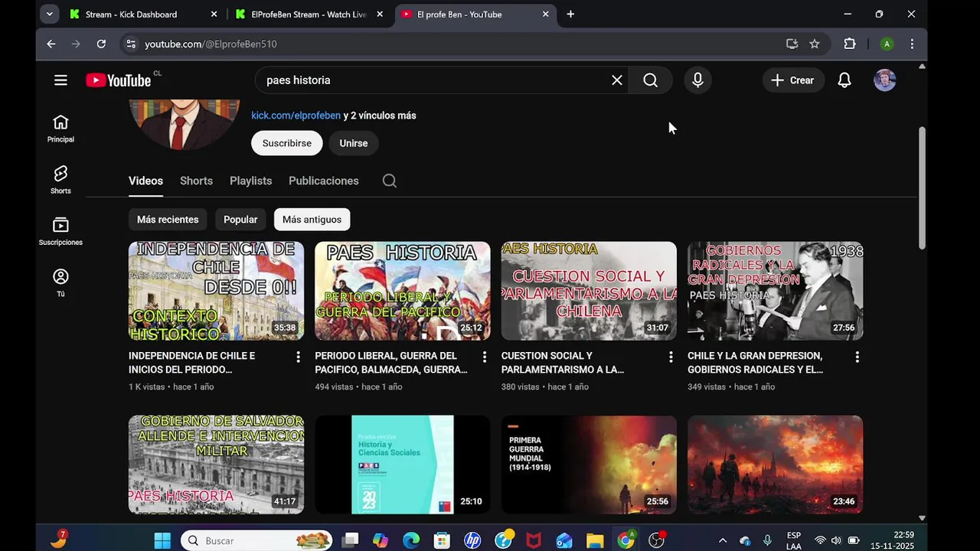The image size is (980, 551).
Task: Open options menu for CUESTION SOCIAL video
Action: point(671,357)
